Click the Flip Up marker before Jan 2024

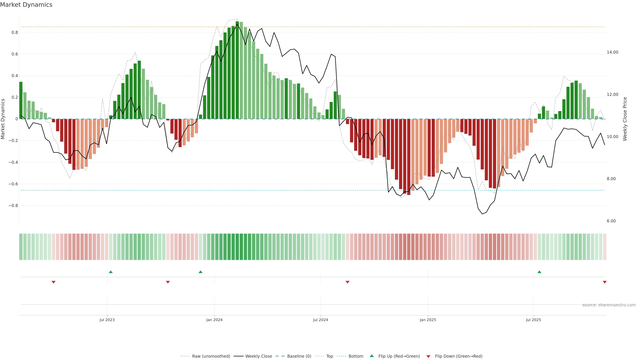[201, 272]
